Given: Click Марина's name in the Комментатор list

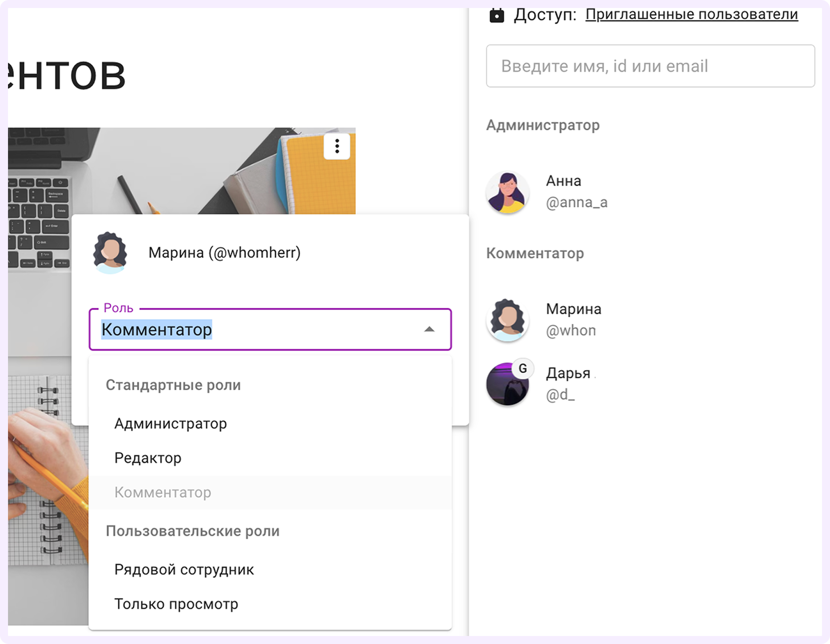Looking at the screenshot, I should (x=573, y=309).
